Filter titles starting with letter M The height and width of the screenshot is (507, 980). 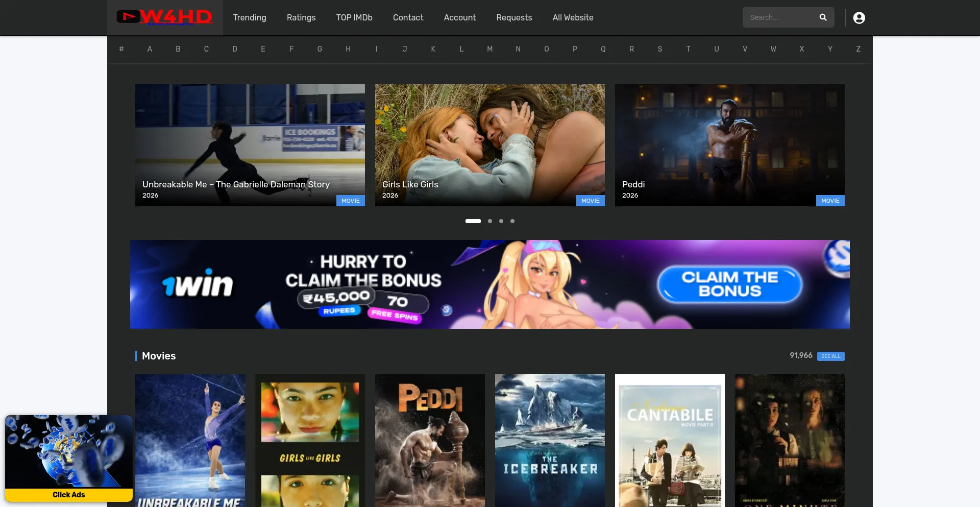point(490,49)
